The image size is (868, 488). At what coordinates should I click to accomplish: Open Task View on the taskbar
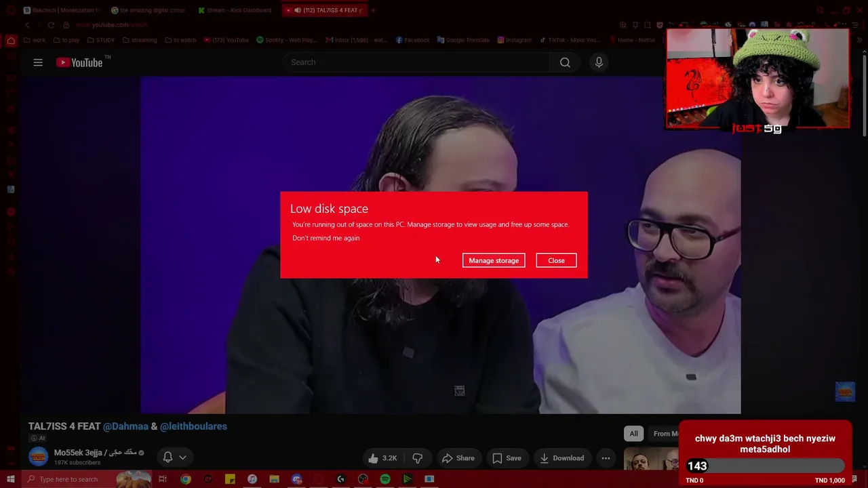coord(163,479)
